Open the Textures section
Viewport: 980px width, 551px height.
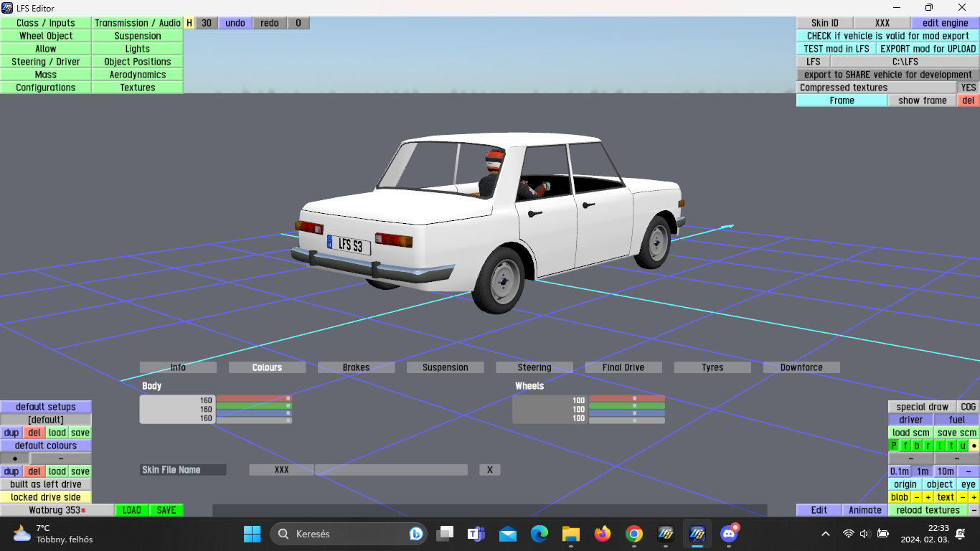point(138,88)
